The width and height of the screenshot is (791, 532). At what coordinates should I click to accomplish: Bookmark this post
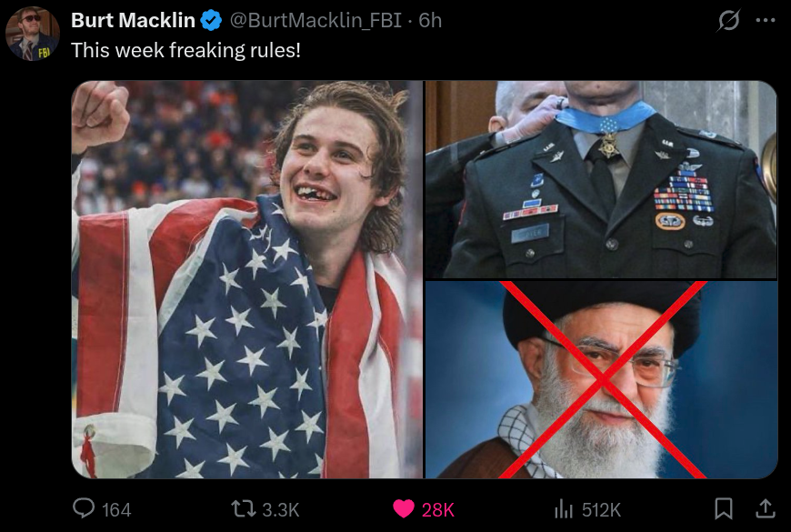tap(724, 508)
